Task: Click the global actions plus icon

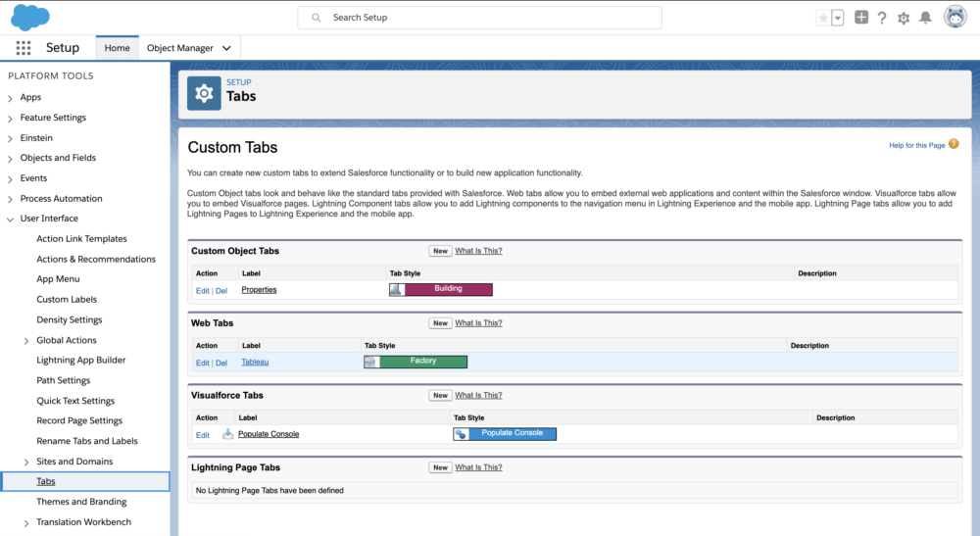Action: pos(861,18)
